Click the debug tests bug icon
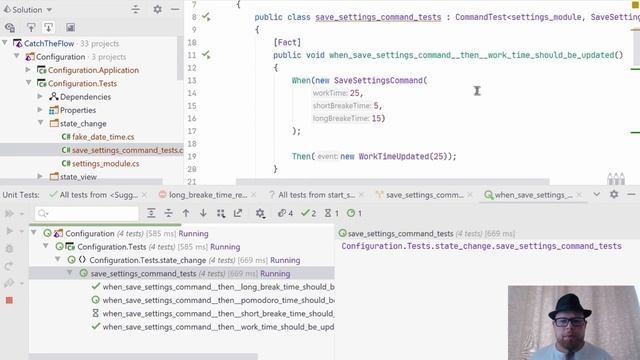 tap(9, 249)
